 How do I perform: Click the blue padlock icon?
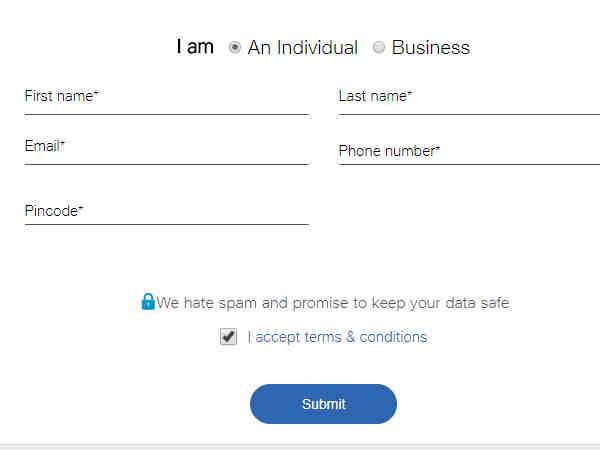pyautogui.click(x=148, y=301)
